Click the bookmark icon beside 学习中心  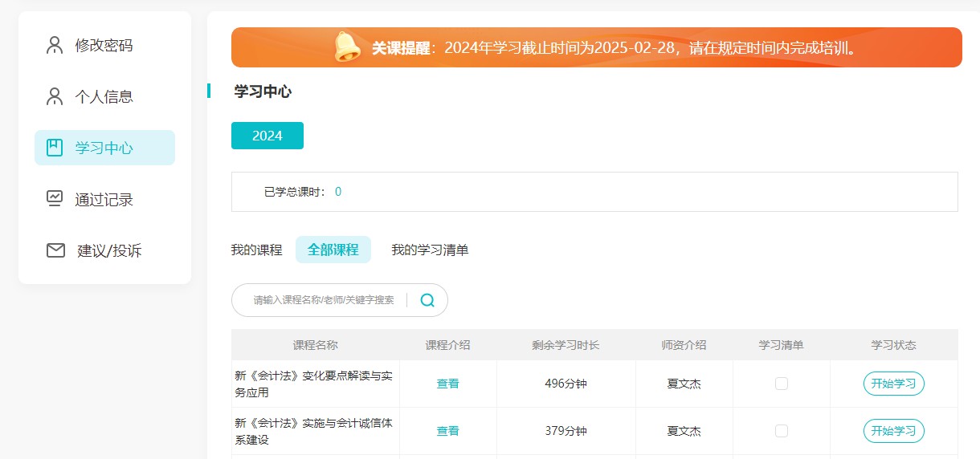(x=55, y=148)
